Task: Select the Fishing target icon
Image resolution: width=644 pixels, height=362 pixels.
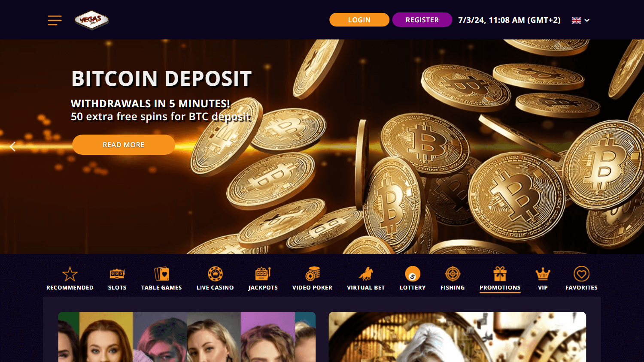Action: pos(453,274)
